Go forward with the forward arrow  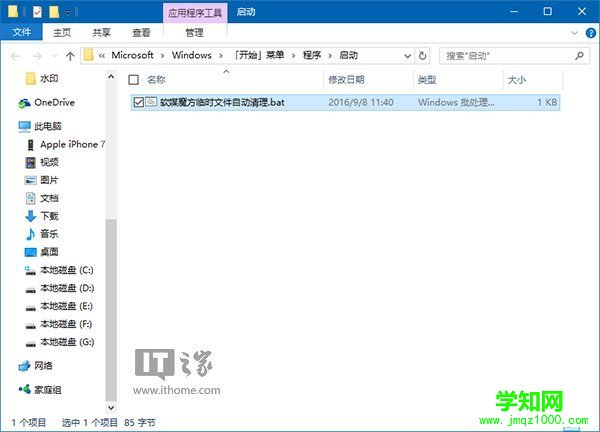(37, 56)
